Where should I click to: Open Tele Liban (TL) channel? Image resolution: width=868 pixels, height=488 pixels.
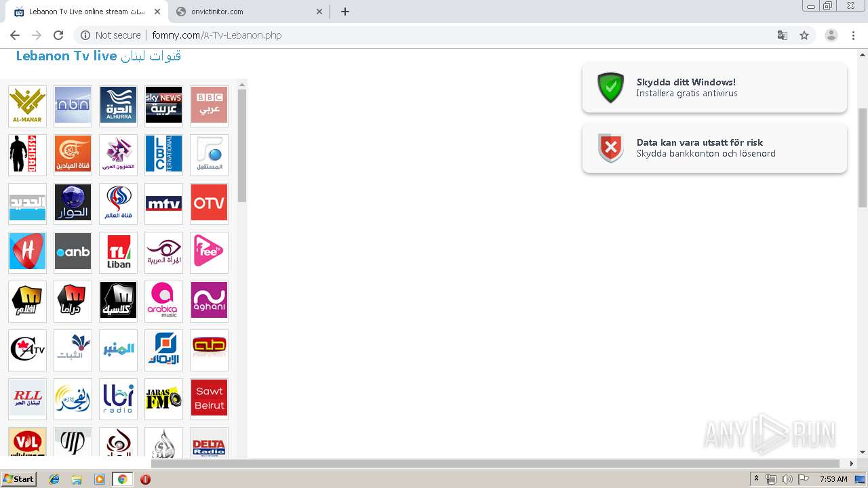[118, 252]
